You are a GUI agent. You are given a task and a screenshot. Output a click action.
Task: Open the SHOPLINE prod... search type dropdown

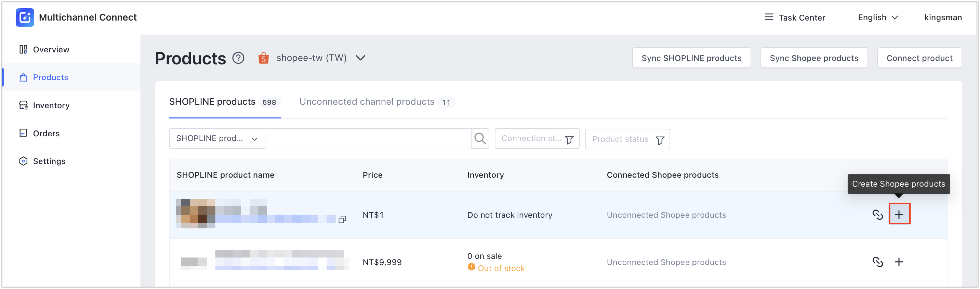(x=217, y=139)
